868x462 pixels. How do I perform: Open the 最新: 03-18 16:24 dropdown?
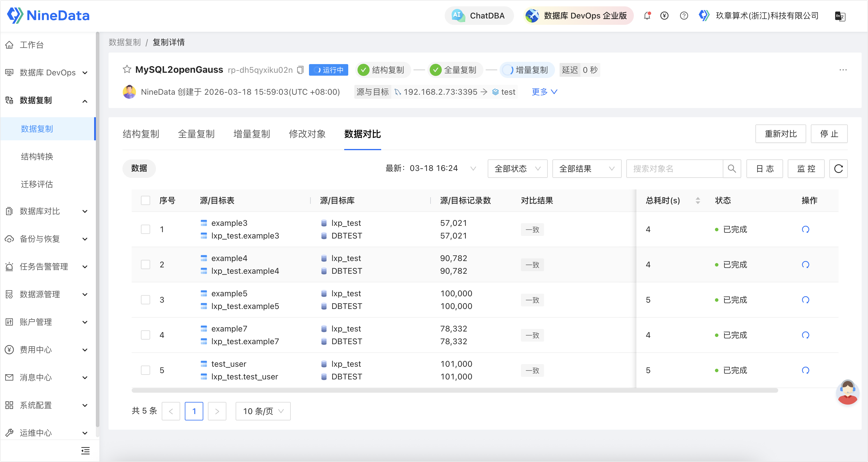[431, 168]
